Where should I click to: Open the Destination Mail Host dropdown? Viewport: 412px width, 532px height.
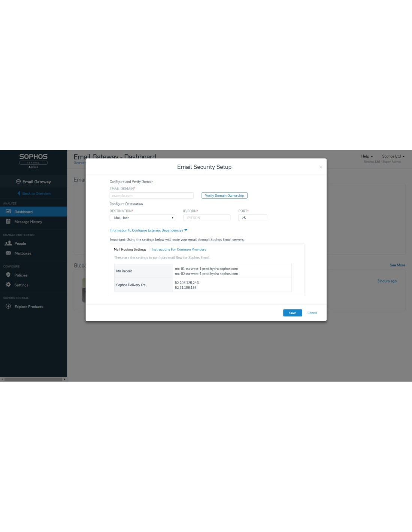[x=142, y=218]
